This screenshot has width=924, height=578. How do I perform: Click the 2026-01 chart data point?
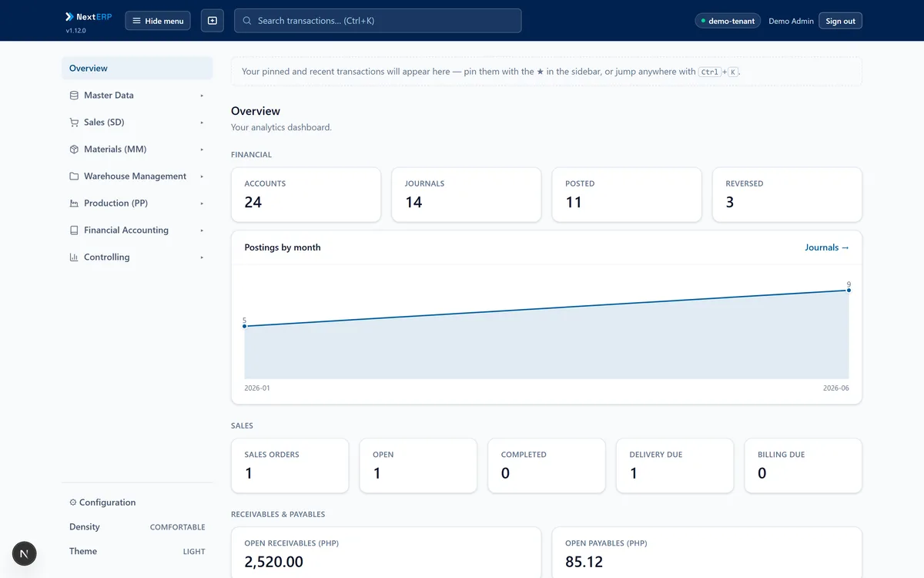[245, 326]
